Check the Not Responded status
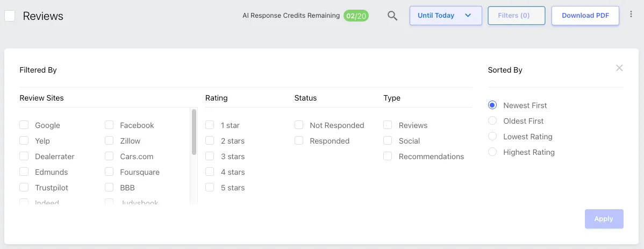Viewport: 644px width, 249px height. pos(299,125)
